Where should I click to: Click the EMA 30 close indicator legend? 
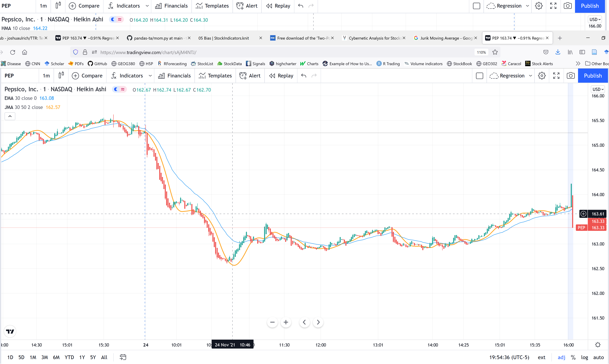point(21,98)
